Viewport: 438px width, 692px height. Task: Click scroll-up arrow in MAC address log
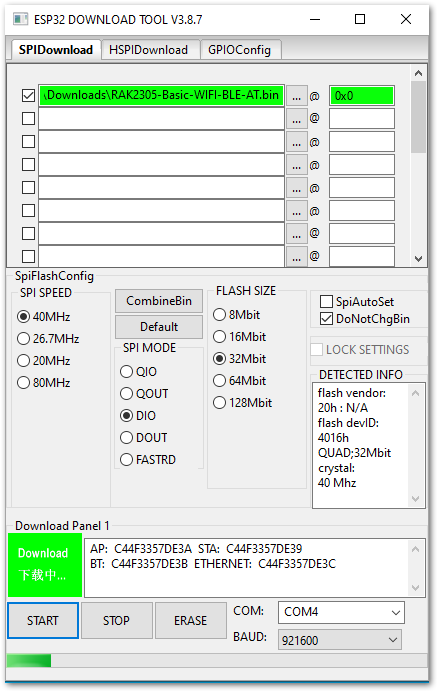pyautogui.click(x=415, y=549)
